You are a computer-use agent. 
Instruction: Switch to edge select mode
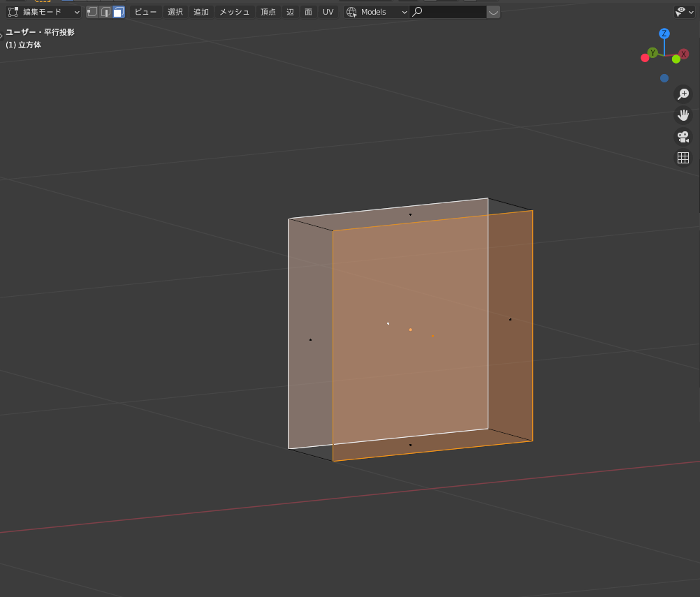click(105, 12)
